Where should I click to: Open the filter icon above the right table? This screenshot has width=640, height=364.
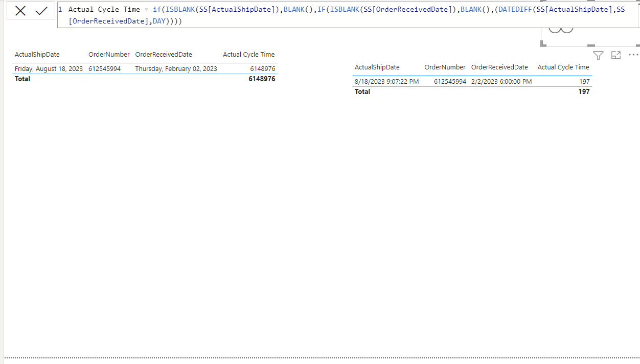(598, 55)
